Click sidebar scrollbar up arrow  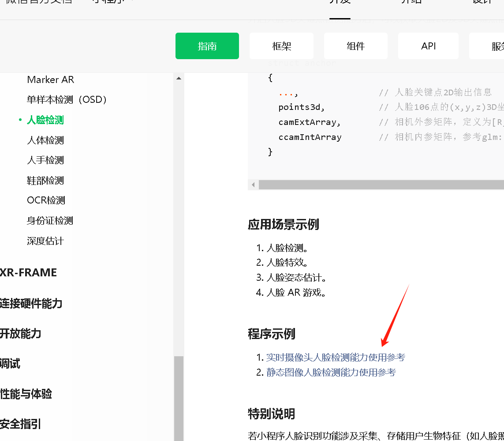tap(179, 78)
